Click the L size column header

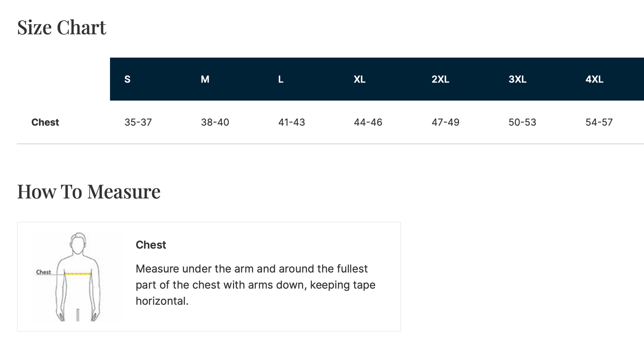coord(281,79)
